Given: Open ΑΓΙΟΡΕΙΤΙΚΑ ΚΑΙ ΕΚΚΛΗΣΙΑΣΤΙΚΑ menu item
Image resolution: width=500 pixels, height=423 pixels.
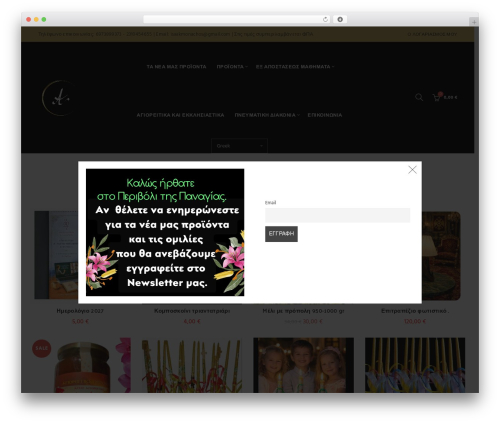Looking at the screenshot, I should [180, 115].
